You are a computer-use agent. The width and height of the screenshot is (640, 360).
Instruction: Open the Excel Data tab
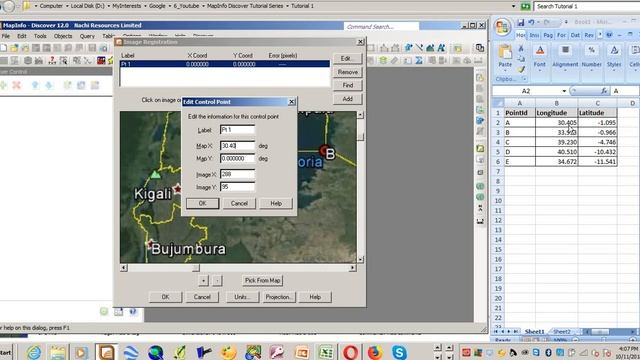pos(575,36)
